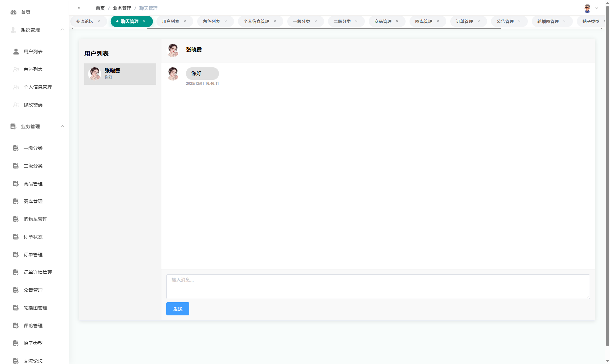
Task: Select 张晓霞 in the chat user list
Action: (120, 74)
